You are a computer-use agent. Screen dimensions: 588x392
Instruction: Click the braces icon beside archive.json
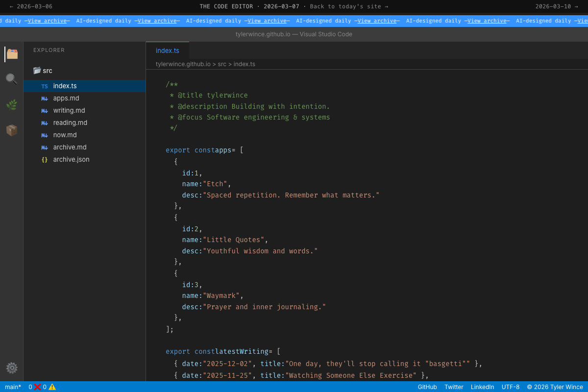(x=45, y=160)
